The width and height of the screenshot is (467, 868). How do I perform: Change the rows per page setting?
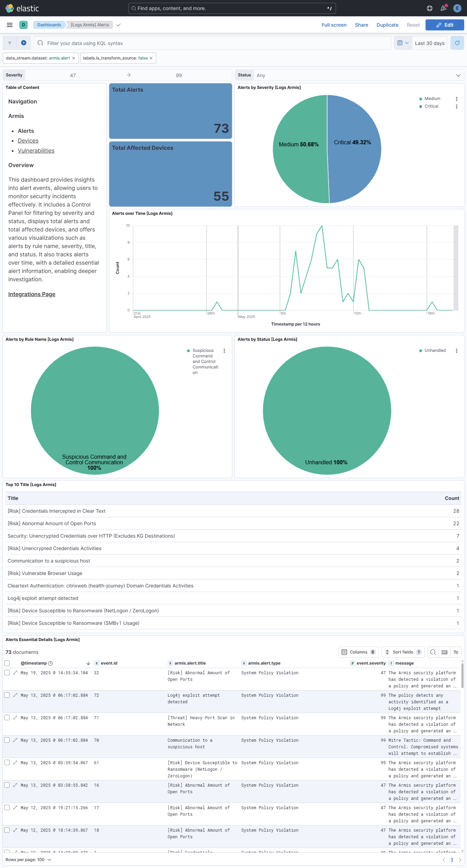click(28, 860)
